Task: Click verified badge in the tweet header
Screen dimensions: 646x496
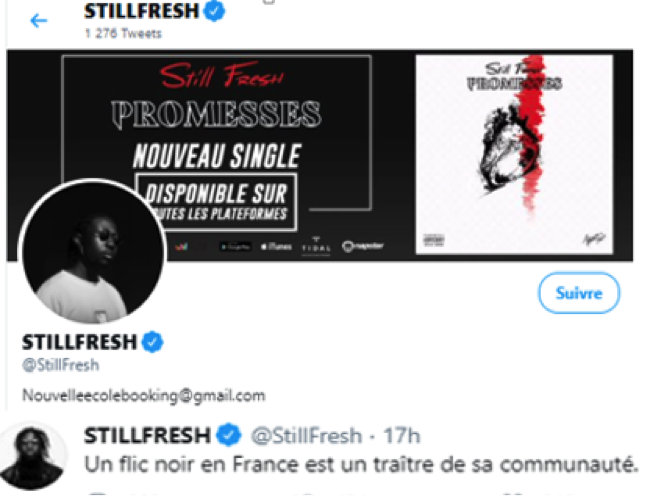Action: click(x=229, y=435)
